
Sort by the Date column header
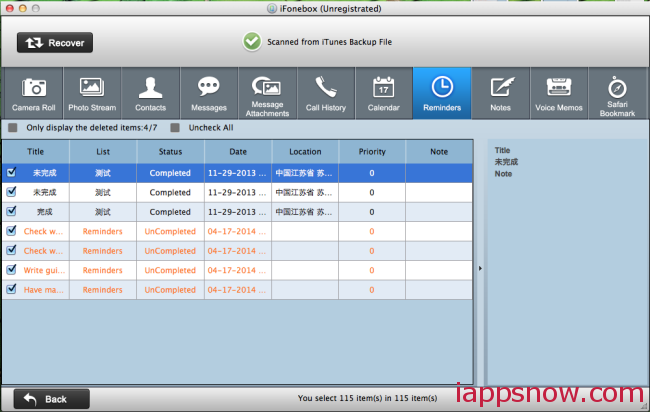pyautogui.click(x=238, y=152)
